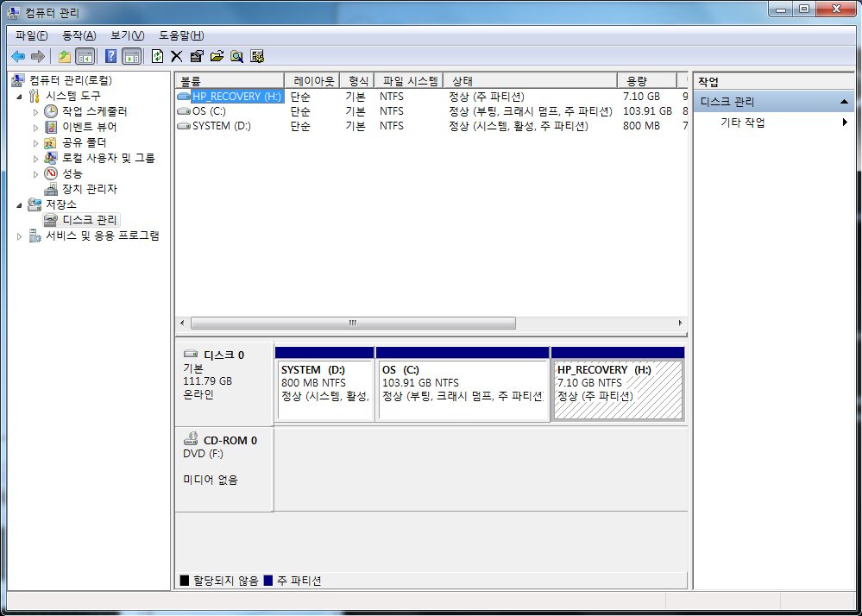Click the Up one level folder icon

point(65,56)
